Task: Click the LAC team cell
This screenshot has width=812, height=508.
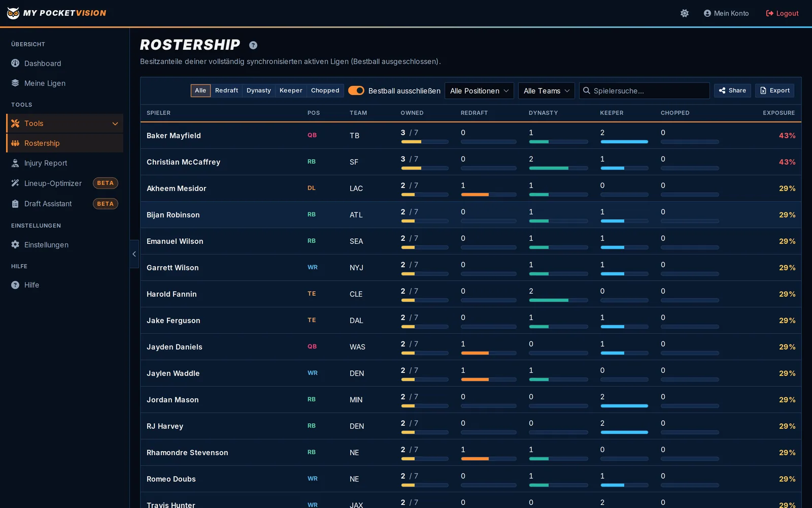Action: (x=356, y=188)
